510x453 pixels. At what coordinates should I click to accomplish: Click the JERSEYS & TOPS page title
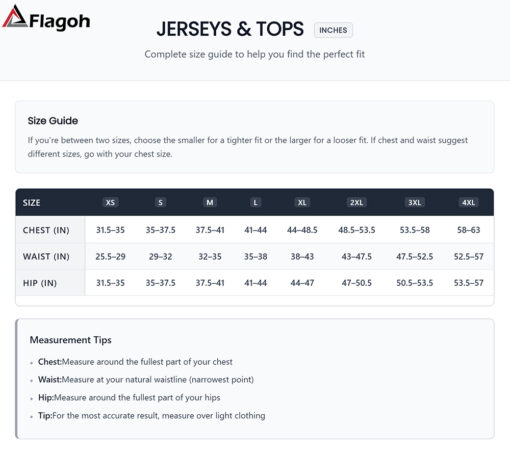[x=230, y=29]
